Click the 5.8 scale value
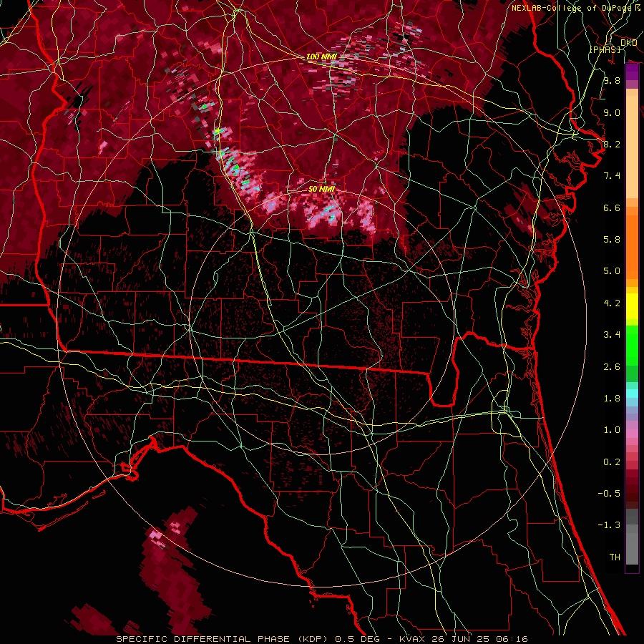The width and height of the screenshot is (644, 644). point(612,240)
